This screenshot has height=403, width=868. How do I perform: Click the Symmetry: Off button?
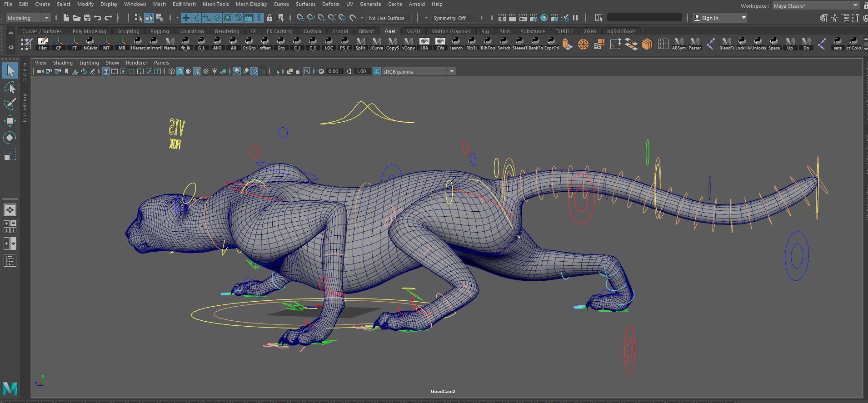[x=449, y=18]
